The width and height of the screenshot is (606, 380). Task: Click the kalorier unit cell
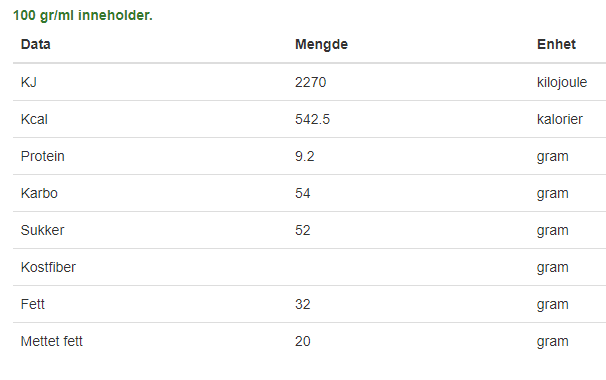pos(559,119)
